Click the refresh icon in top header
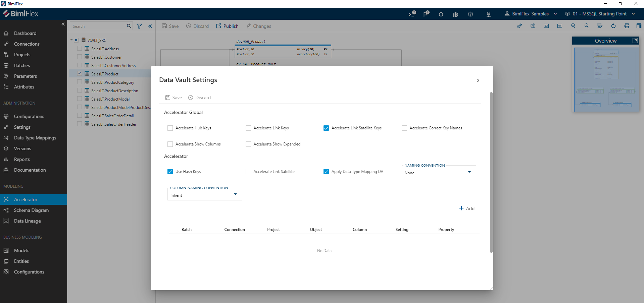Image resolution: width=644 pixels, height=303 pixels. pyautogui.click(x=441, y=14)
